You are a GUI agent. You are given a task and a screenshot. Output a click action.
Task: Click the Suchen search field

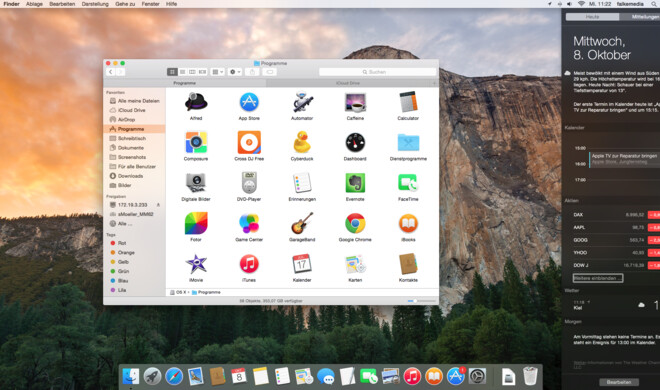coord(377,72)
